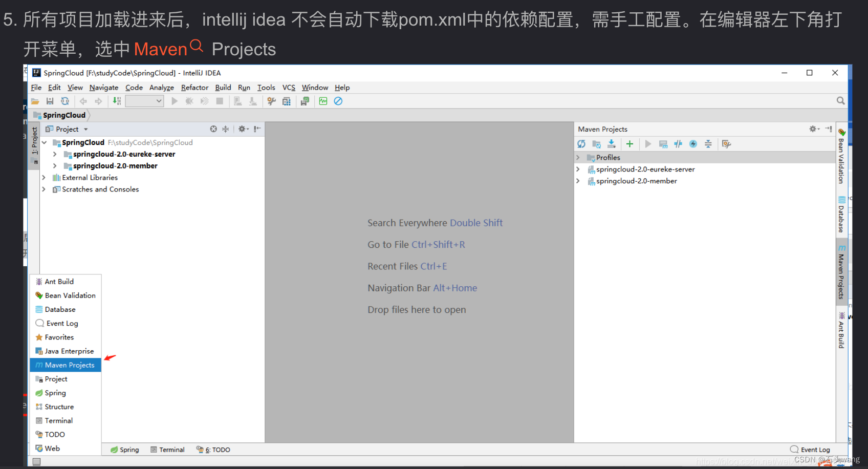Viewport: 868px width, 469px height.
Task: Open Maven Projects gear menu
Action: [814, 129]
